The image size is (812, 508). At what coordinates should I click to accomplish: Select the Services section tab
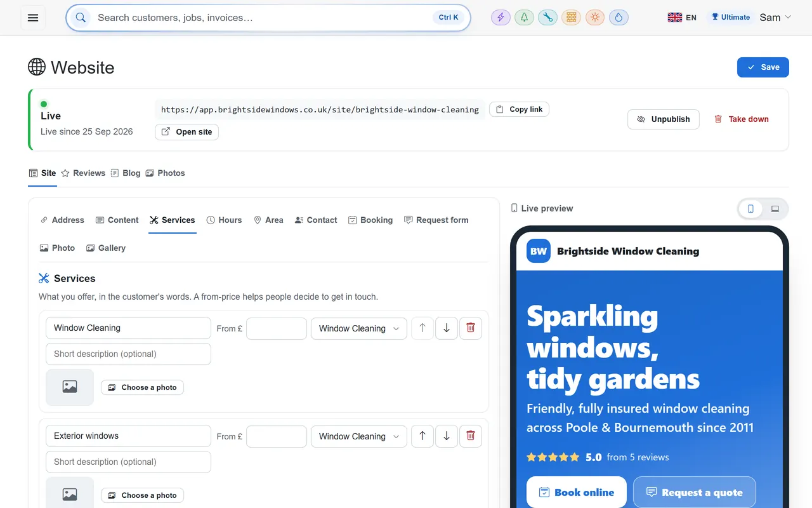click(x=173, y=220)
